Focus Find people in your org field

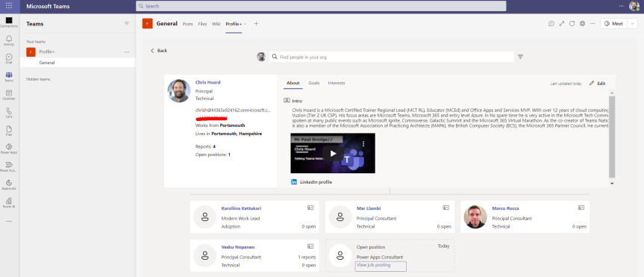[392, 57]
